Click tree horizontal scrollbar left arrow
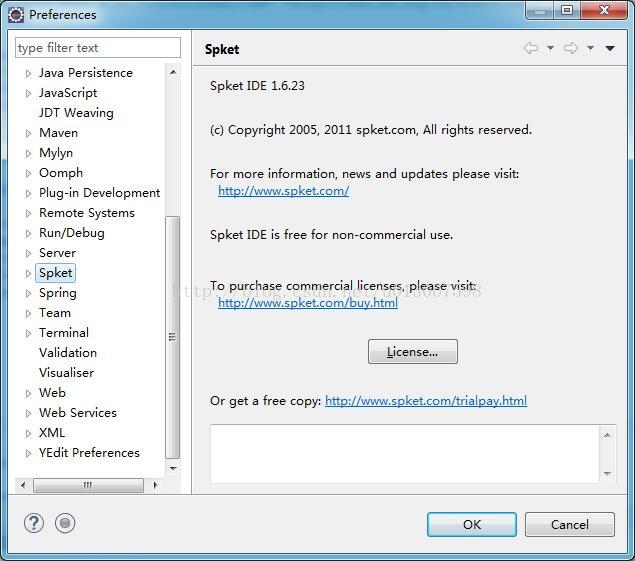 [x=23, y=485]
